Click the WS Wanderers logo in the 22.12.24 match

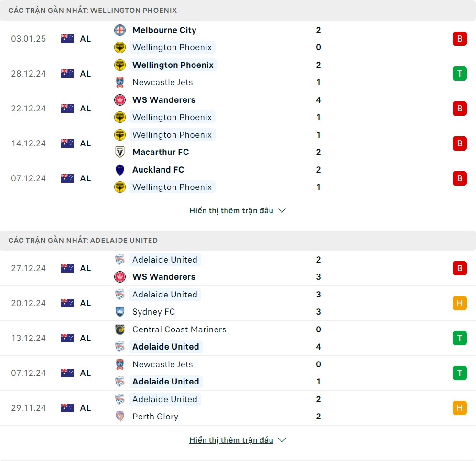tap(120, 100)
